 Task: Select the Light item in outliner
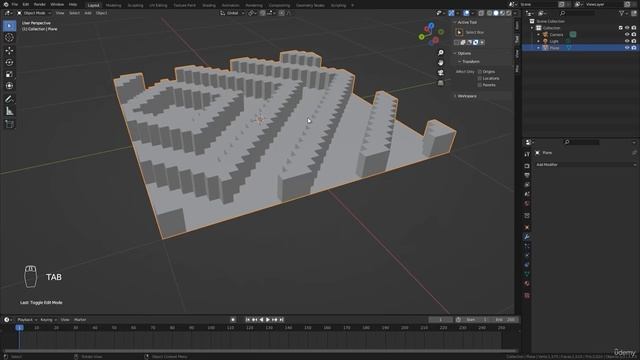tap(554, 41)
